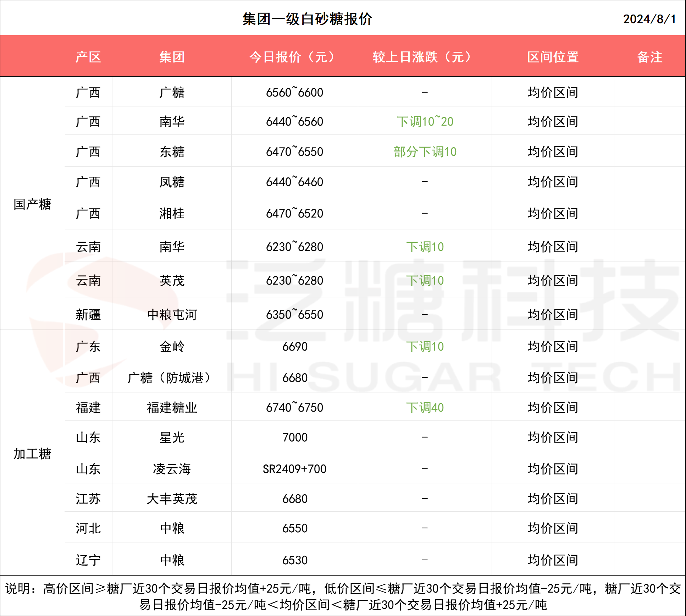Screen dimensions: 686x616
Task: Click the title 集团一级白砂糖报价
Action: point(307,19)
